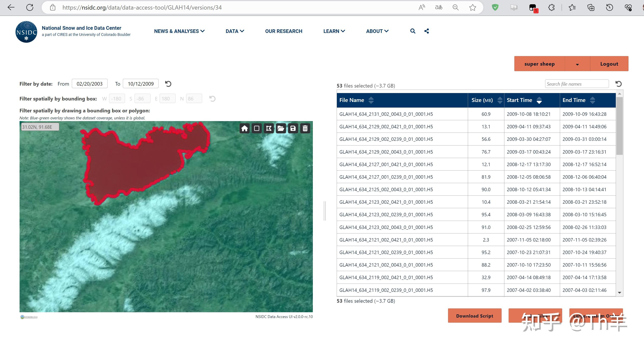The image size is (644, 349).
Task: Open the DATA dropdown menu
Action: (x=234, y=31)
